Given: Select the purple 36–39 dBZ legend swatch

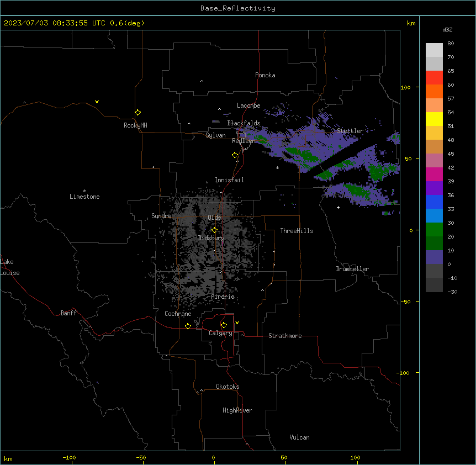Looking at the screenshot, I should (434, 188).
